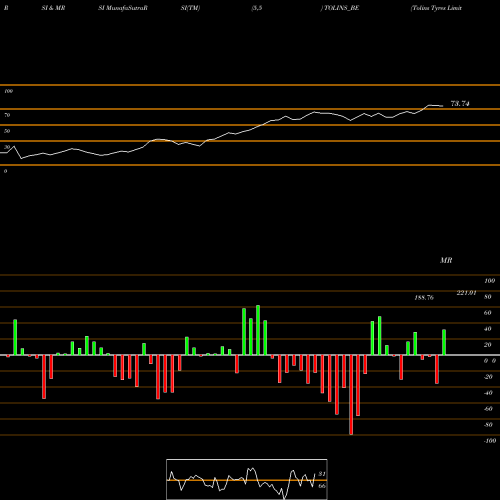The height and width of the screenshot is (500, 500).
Task: Select the 60 label on the MR axis
Action: (488, 313)
